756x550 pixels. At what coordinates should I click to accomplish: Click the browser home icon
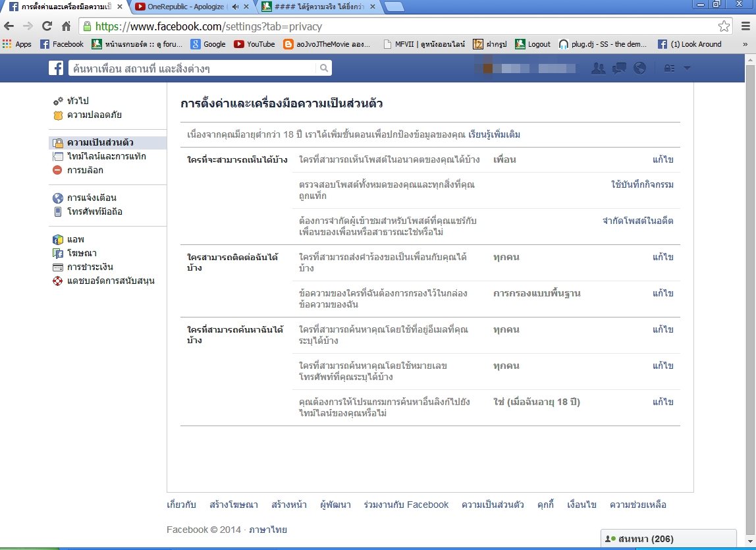66,26
